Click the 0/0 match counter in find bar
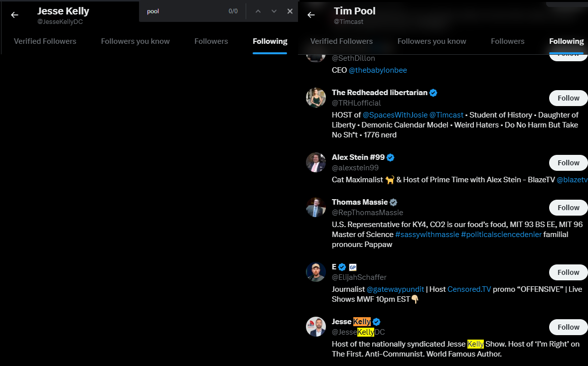The width and height of the screenshot is (588, 366). click(233, 11)
